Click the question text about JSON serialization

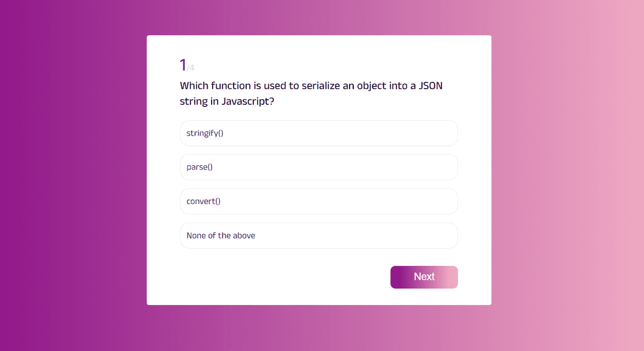(x=310, y=93)
